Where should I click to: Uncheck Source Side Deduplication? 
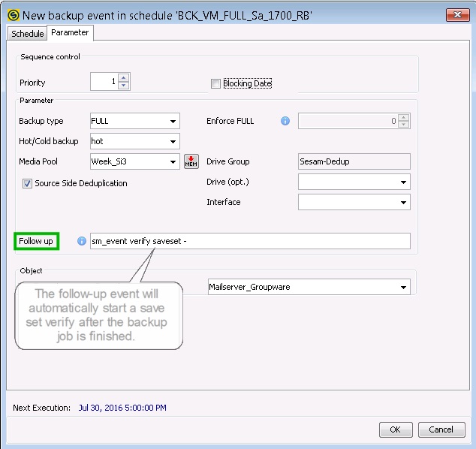[27, 183]
